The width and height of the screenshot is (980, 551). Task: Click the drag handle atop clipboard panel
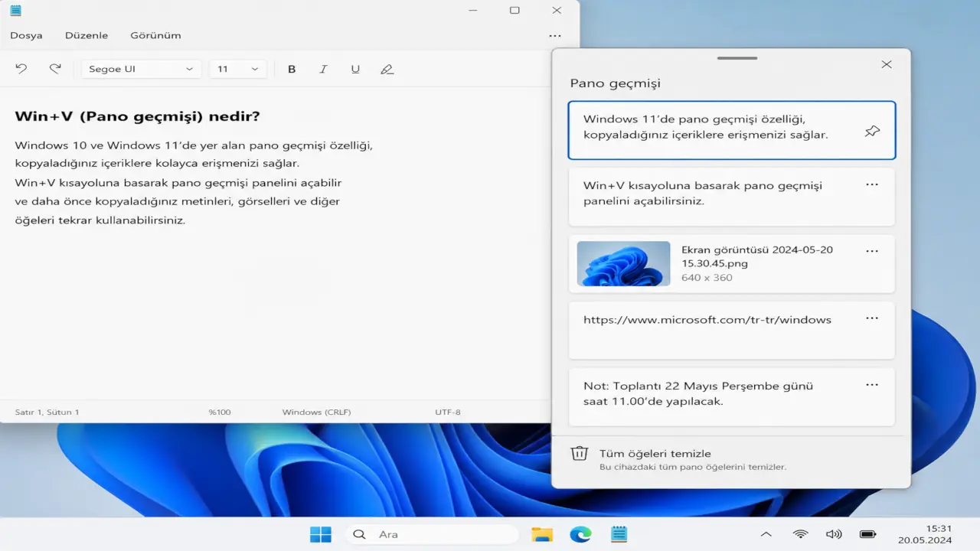[737, 58]
